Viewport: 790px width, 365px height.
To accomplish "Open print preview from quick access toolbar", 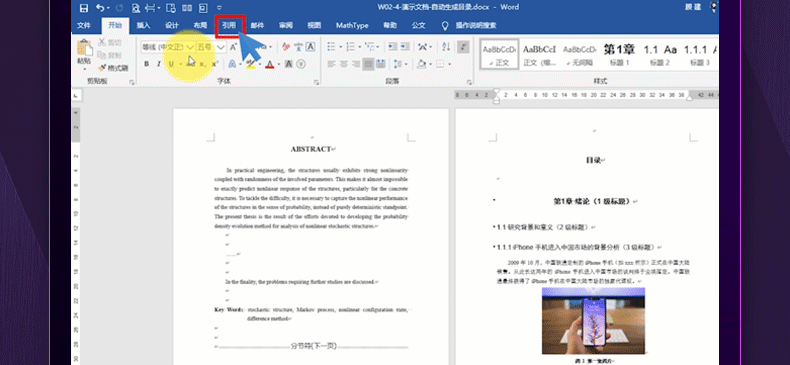I will 135,8.
